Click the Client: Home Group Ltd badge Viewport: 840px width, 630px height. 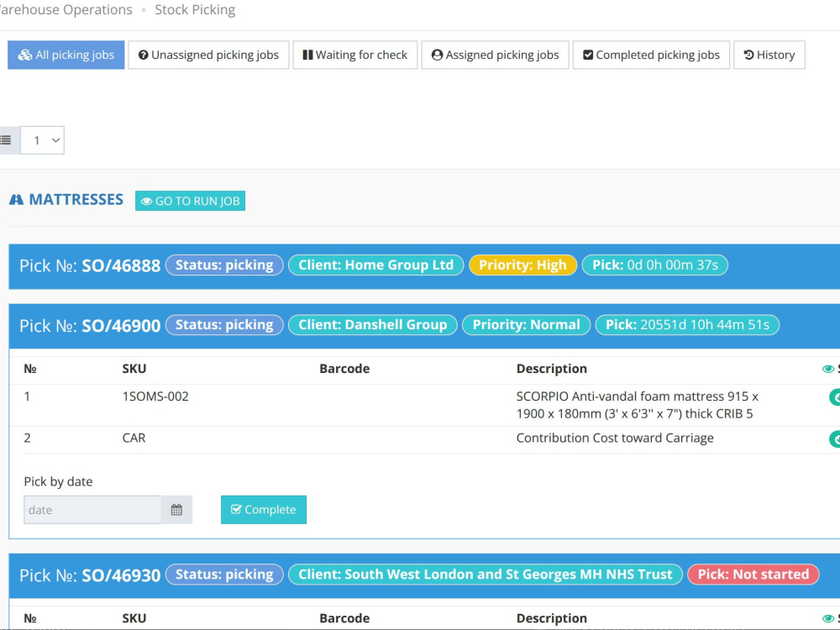pos(376,265)
